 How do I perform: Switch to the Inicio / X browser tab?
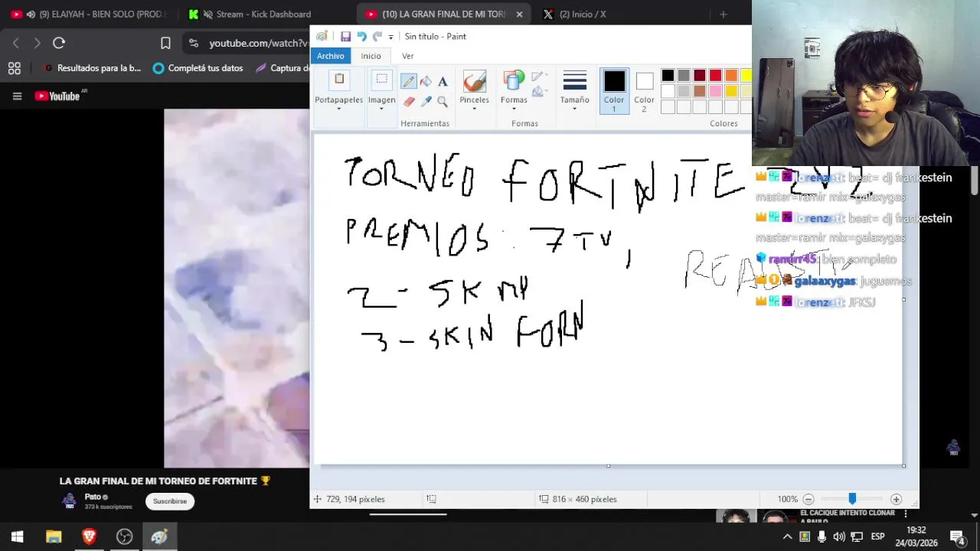(582, 14)
